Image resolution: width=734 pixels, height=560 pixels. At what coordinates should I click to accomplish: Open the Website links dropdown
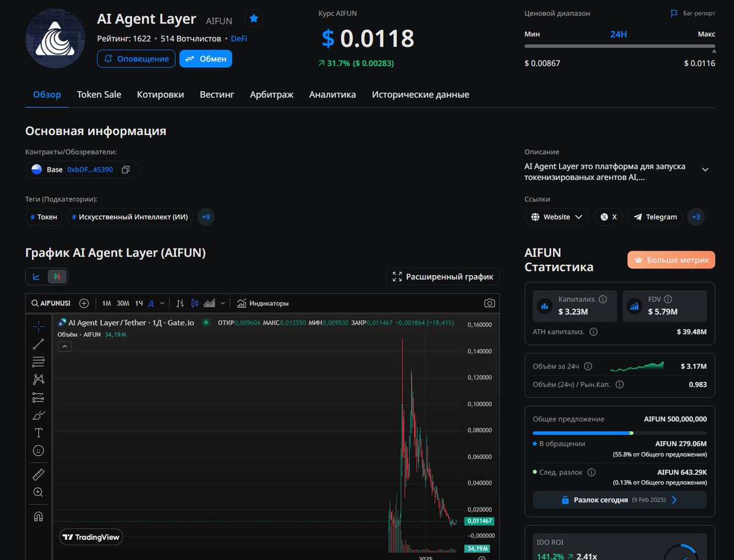click(x=556, y=216)
